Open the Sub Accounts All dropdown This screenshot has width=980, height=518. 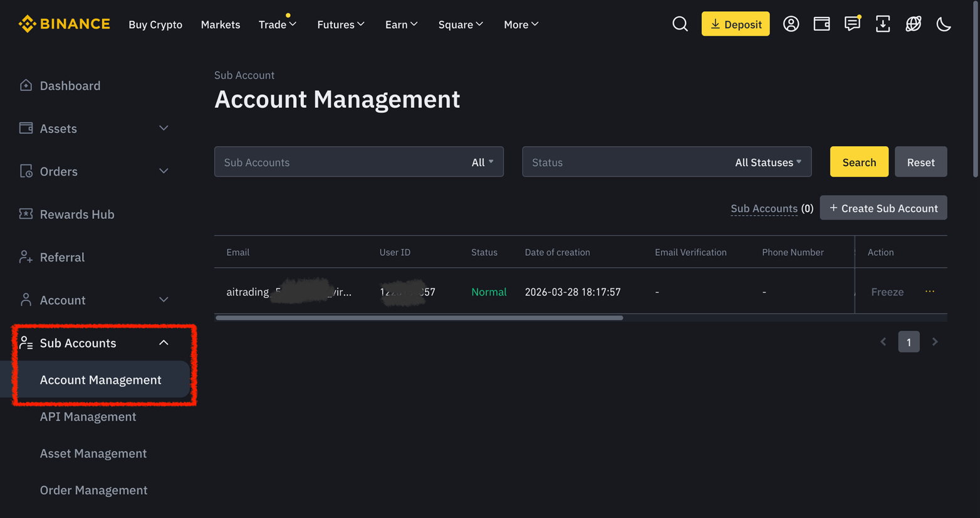point(482,162)
